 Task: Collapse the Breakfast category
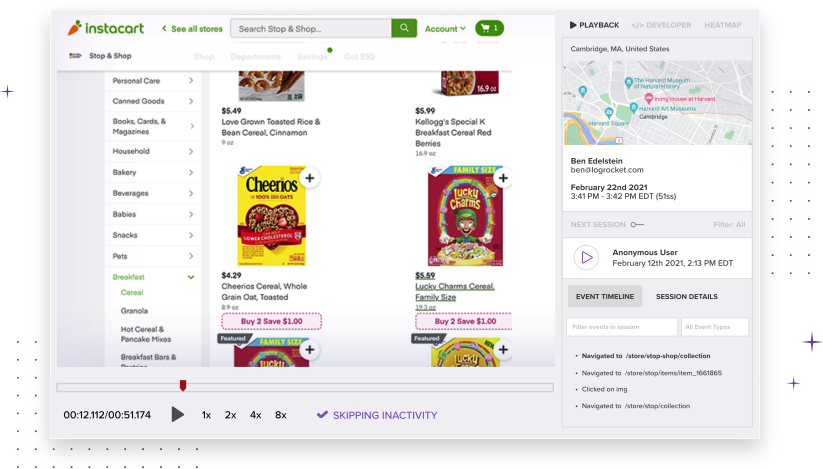point(190,277)
